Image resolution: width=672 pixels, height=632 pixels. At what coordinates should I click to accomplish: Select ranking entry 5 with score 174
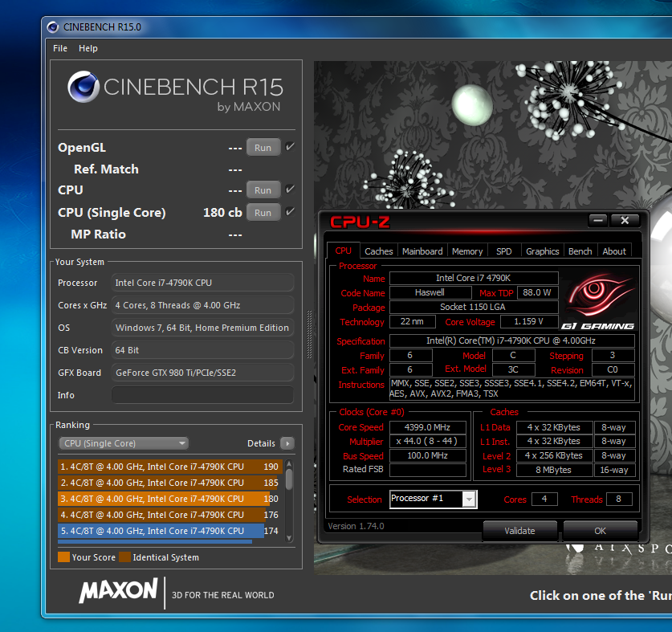(x=169, y=531)
